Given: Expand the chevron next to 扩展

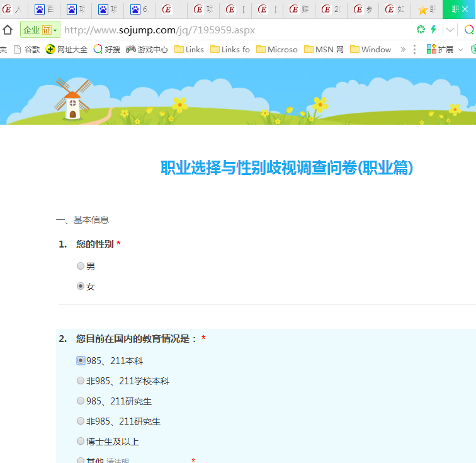Looking at the screenshot, I should click(x=460, y=50).
